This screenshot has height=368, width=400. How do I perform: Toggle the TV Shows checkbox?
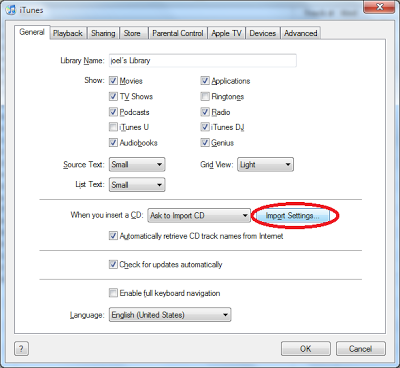pyautogui.click(x=113, y=96)
